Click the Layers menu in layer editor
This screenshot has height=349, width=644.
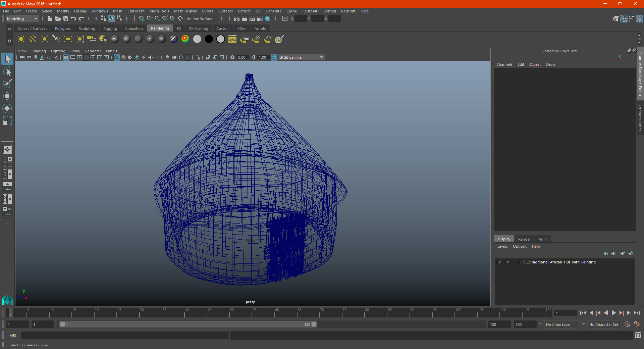[502, 246]
